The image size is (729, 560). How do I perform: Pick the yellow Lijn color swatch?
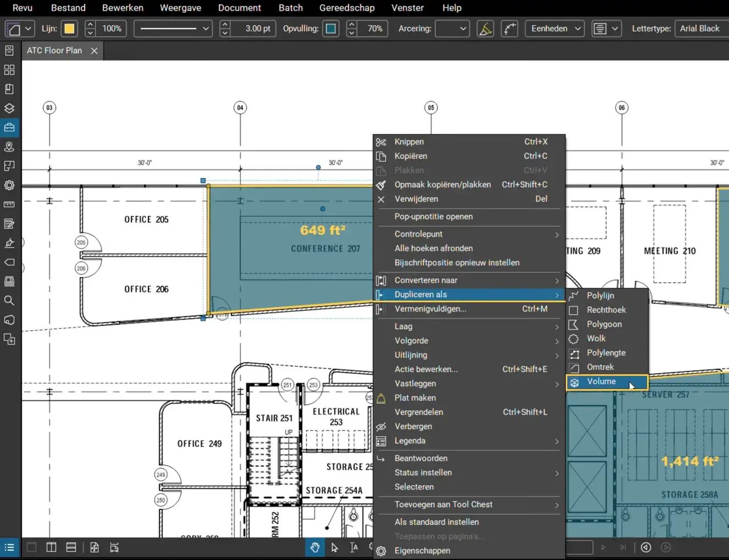69,29
